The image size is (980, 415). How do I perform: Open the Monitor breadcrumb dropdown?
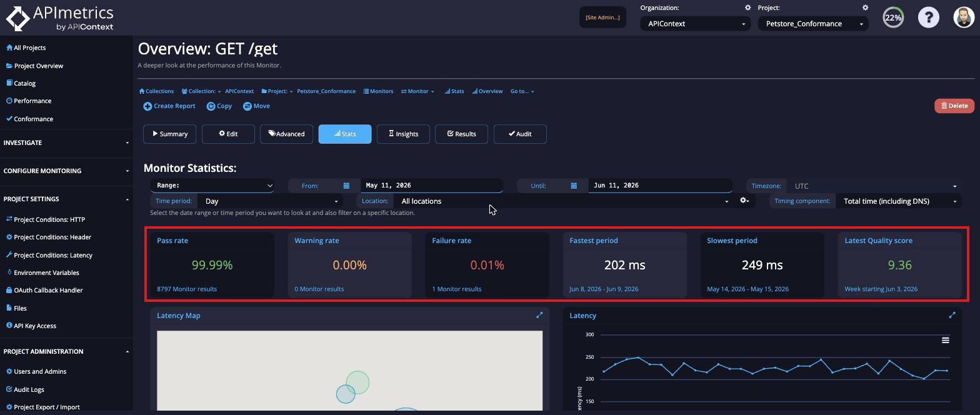tap(417, 91)
